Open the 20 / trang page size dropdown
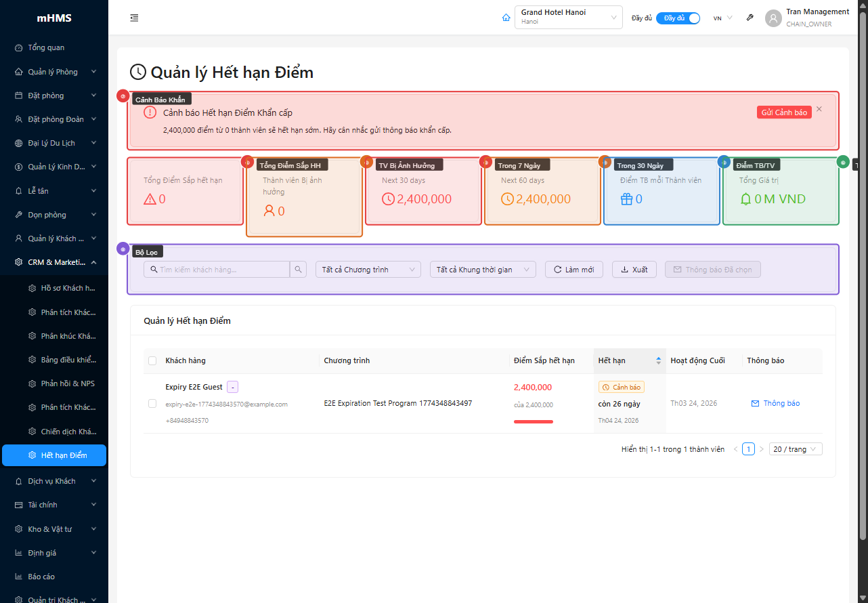The height and width of the screenshot is (603, 868). [797, 449]
